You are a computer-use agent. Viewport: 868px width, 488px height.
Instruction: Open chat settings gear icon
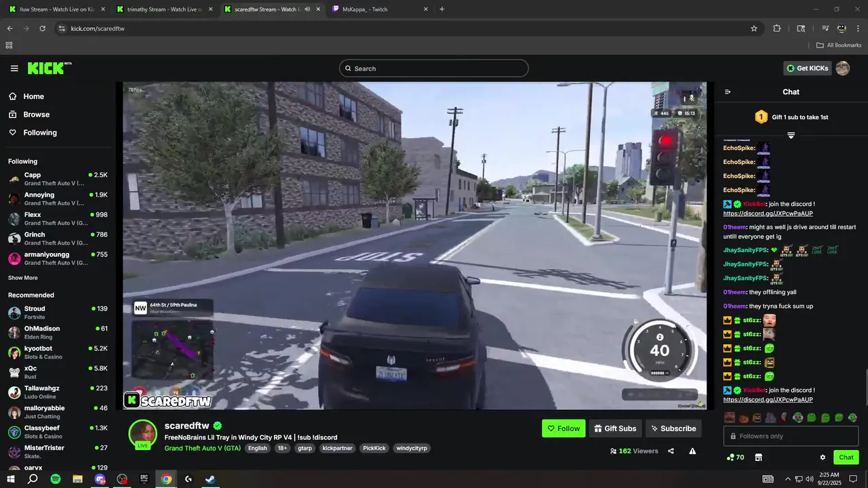[823, 457]
